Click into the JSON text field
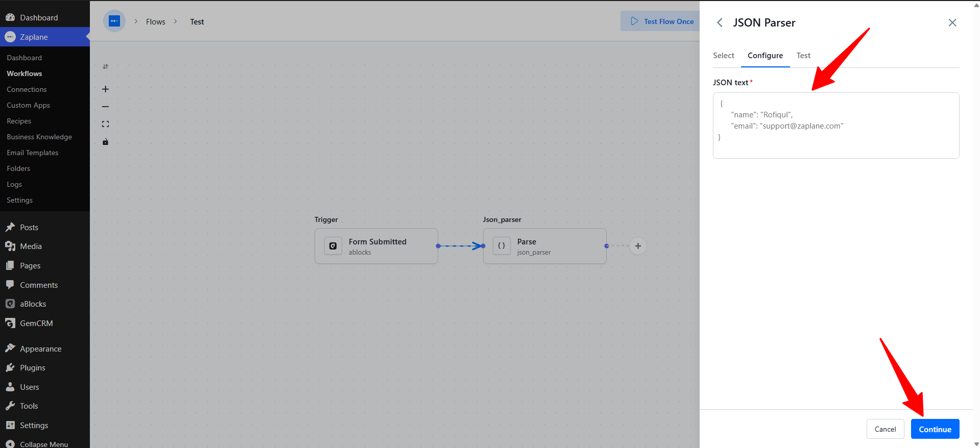This screenshot has width=980, height=448. tap(836, 126)
